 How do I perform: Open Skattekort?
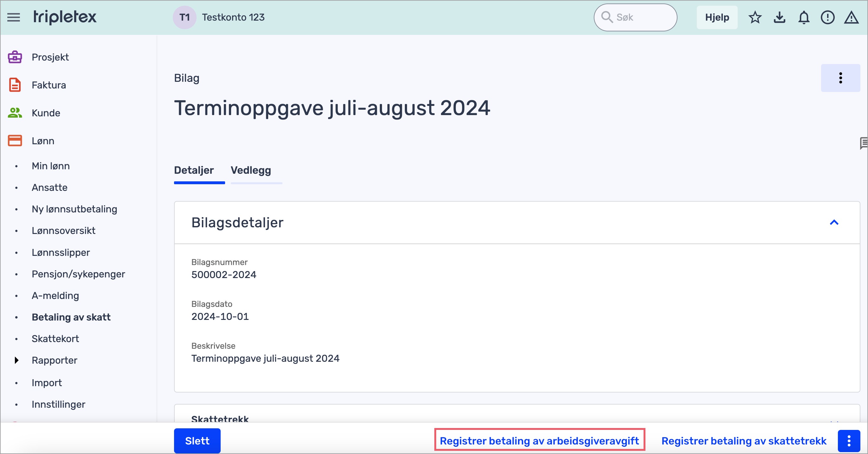[x=55, y=339]
